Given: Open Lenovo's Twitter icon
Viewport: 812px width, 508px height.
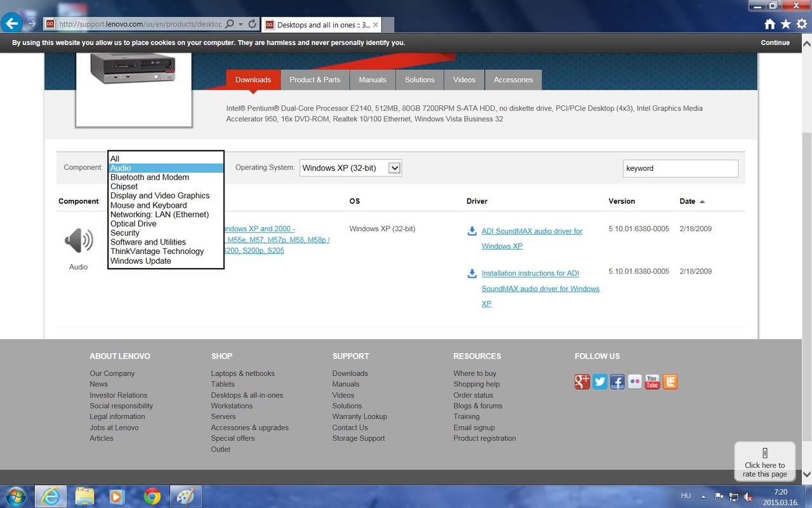Looking at the screenshot, I should 600,382.
